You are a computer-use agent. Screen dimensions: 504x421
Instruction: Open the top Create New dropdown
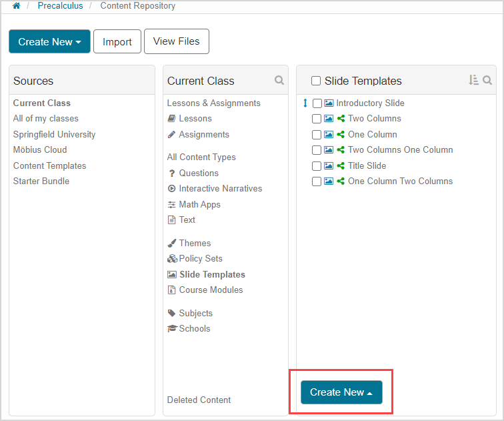pos(49,41)
